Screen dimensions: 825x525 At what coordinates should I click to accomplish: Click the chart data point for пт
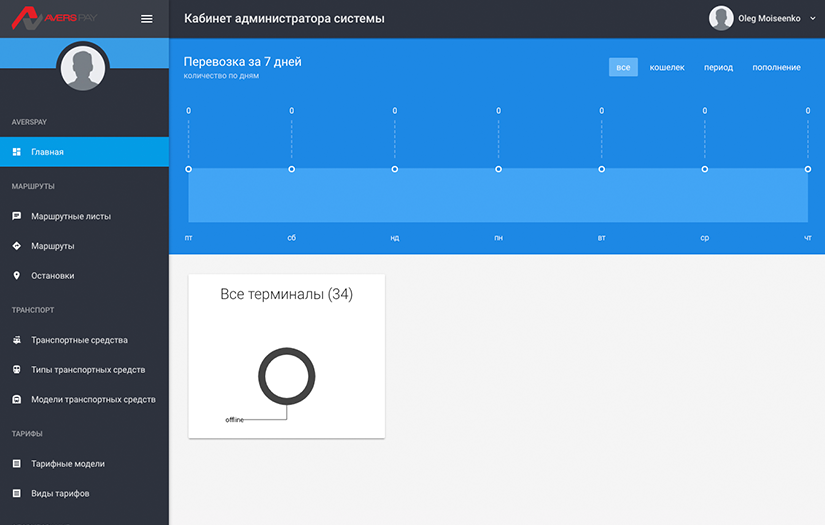188,169
